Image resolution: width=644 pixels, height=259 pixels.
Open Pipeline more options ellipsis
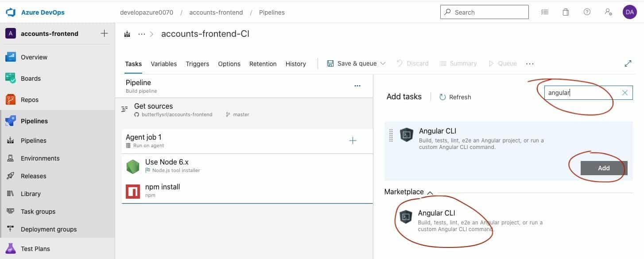pos(357,86)
